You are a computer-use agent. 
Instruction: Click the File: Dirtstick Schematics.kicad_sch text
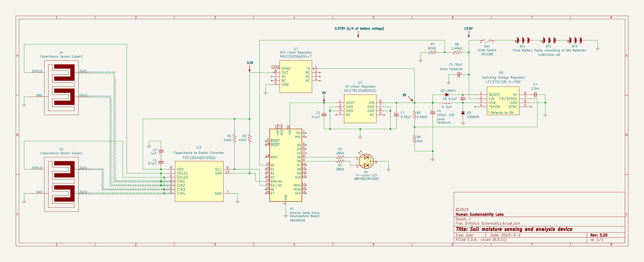coord(488,223)
